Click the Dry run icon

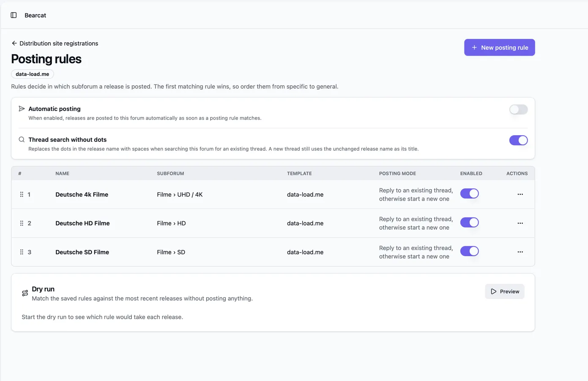click(x=25, y=293)
